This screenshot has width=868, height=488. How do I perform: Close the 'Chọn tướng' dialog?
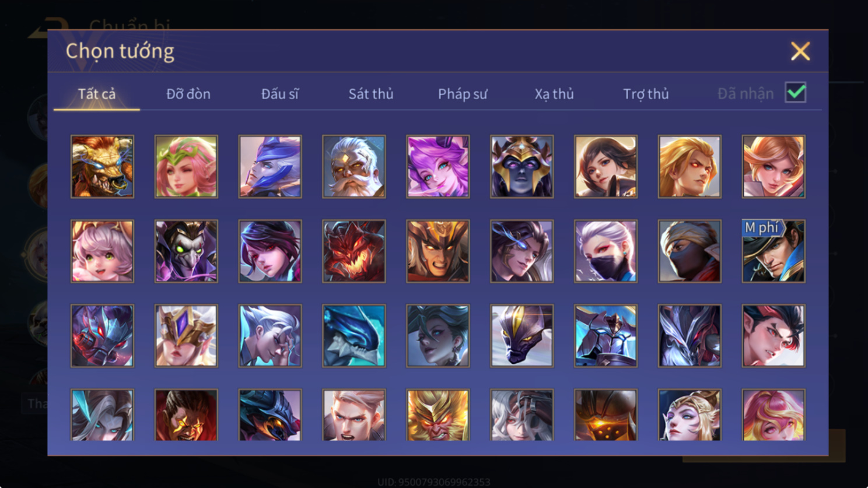(x=800, y=51)
